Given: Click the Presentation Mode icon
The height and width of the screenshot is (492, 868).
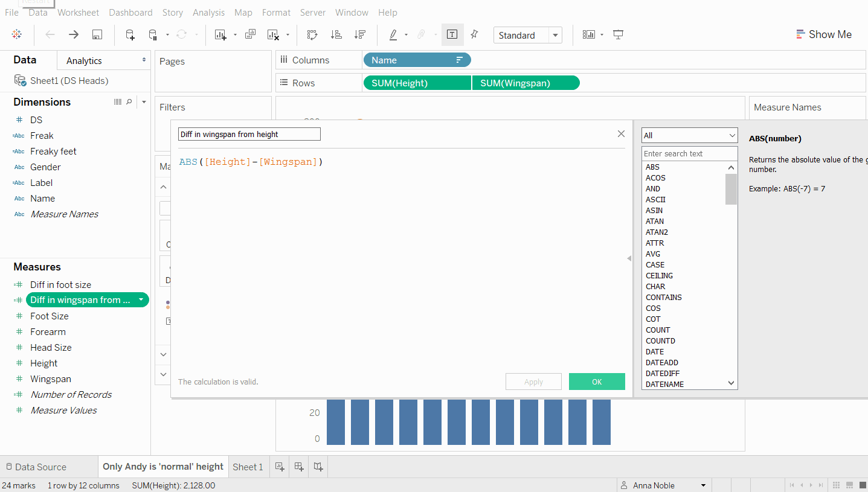Looking at the screenshot, I should (x=618, y=35).
